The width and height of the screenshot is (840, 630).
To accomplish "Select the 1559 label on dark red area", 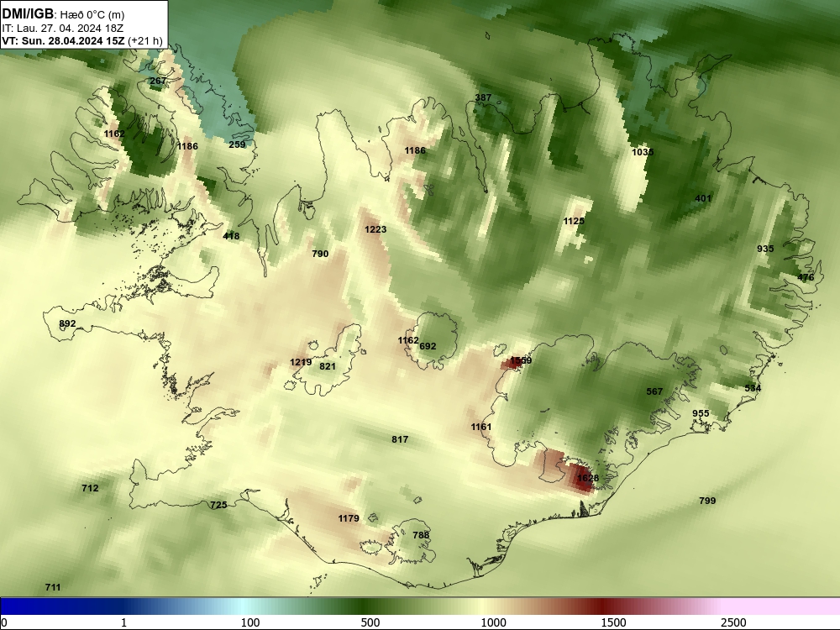I will 521,361.
